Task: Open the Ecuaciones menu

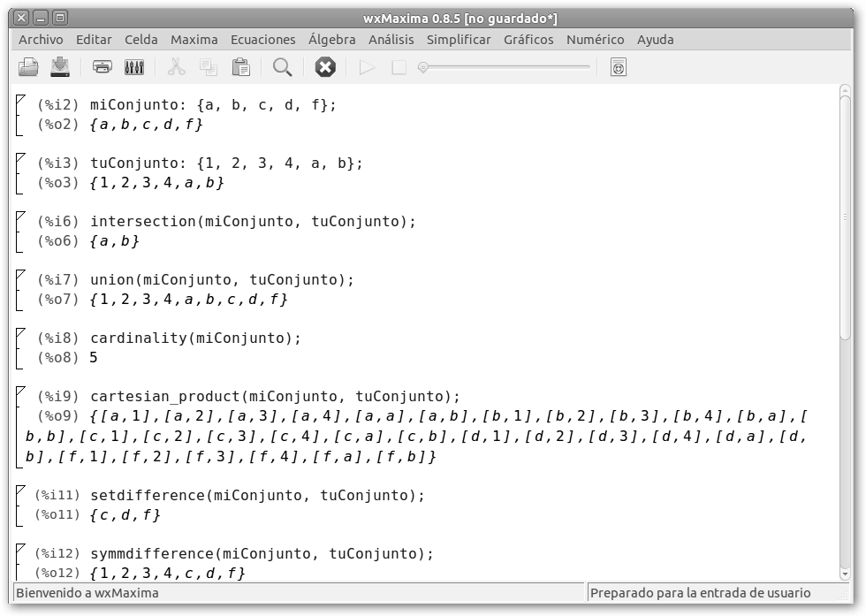Action: (x=263, y=40)
